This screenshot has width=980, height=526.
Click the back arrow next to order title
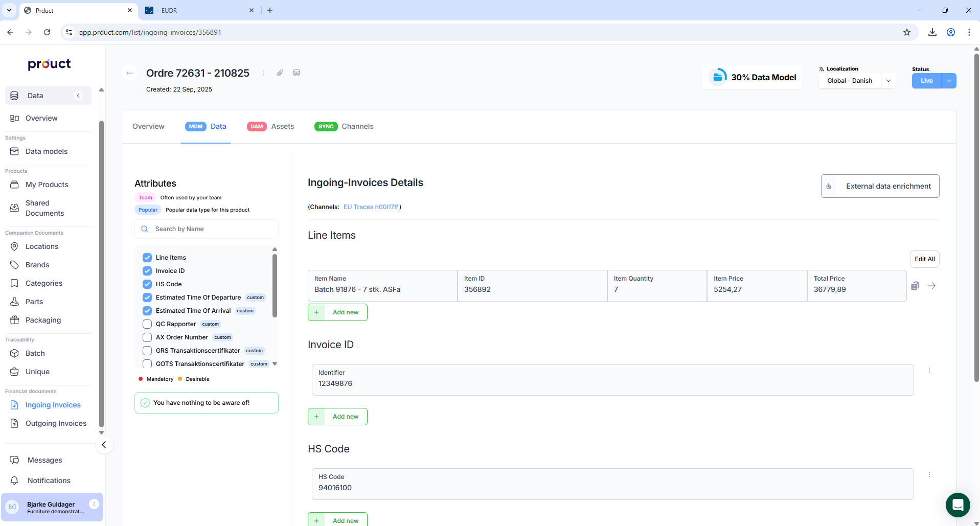[x=130, y=73]
